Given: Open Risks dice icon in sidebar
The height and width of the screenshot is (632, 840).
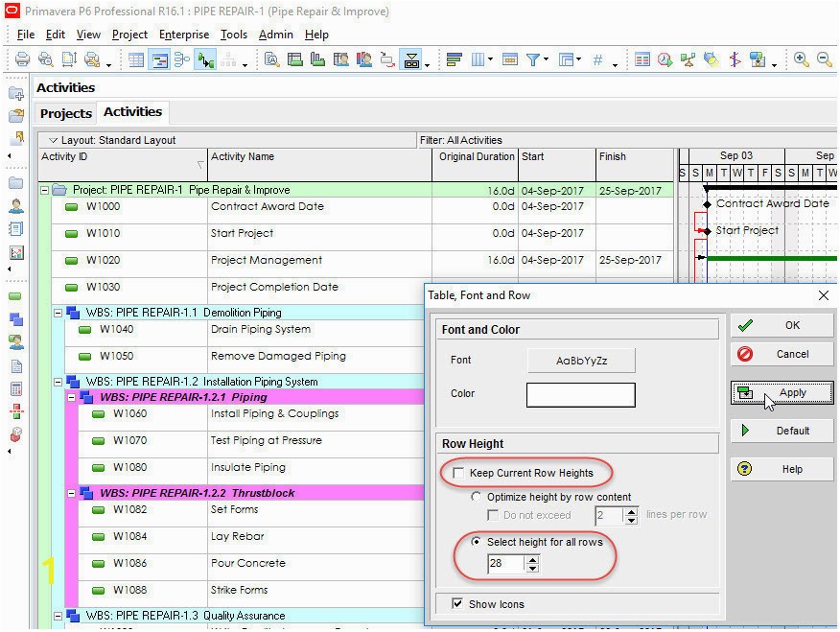Looking at the screenshot, I should pos(16,434).
